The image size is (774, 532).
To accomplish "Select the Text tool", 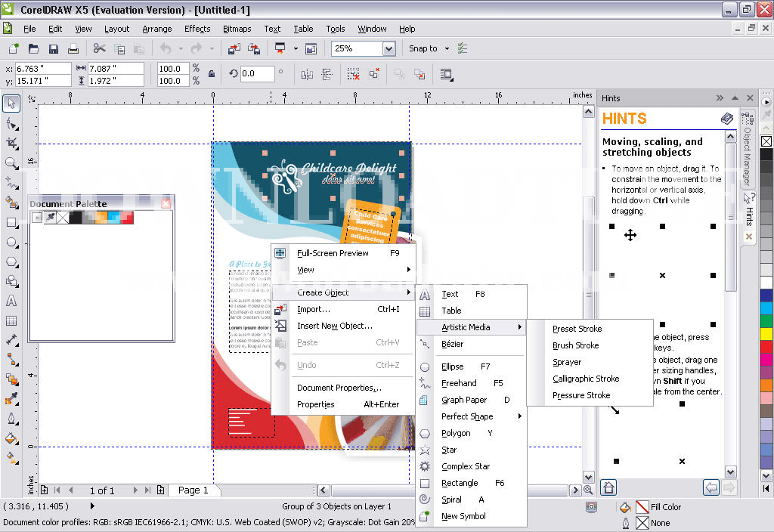I will tap(11, 300).
